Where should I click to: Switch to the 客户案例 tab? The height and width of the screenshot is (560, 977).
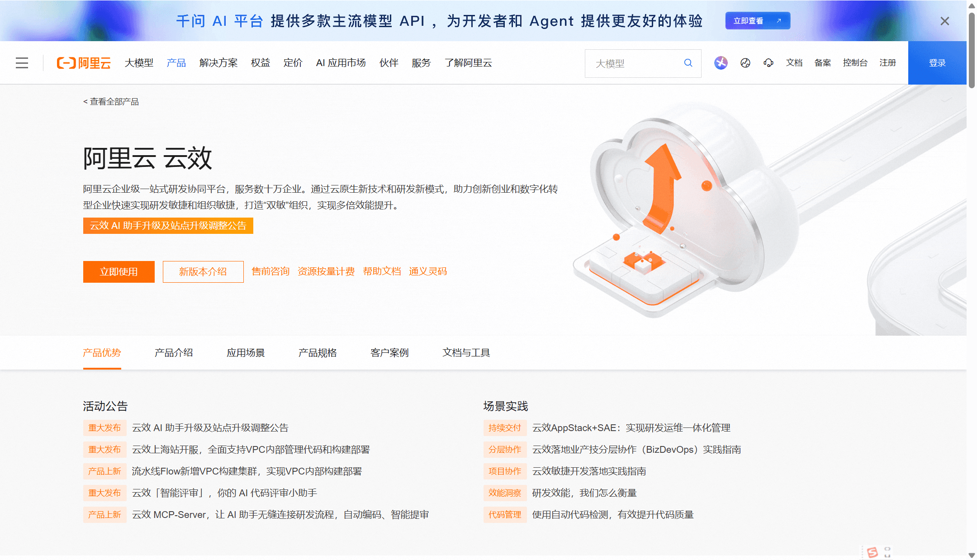coord(389,353)
